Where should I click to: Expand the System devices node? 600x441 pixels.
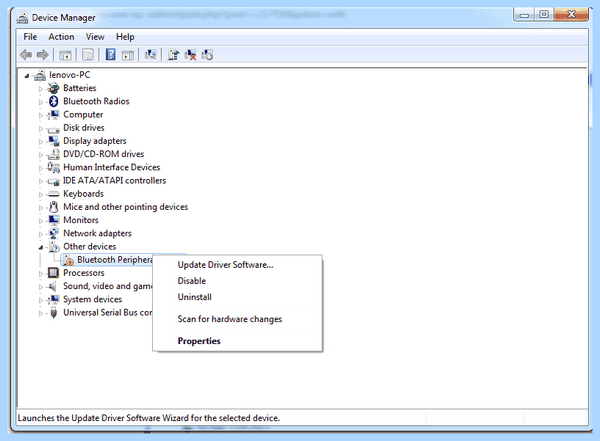tap(41, 300)
